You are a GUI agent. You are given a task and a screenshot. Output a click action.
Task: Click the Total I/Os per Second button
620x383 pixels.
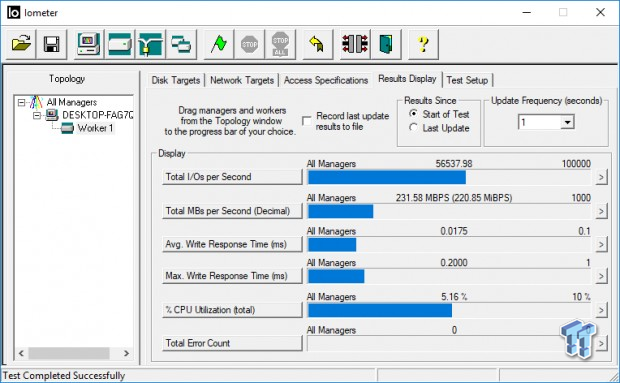(x=232, y=177)
